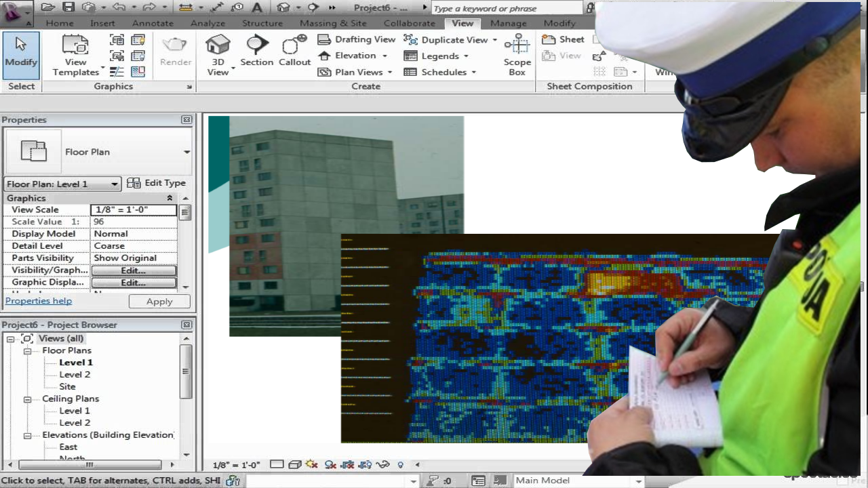
Task: Open the Elevation dropdown
Action: pos(384,56)
